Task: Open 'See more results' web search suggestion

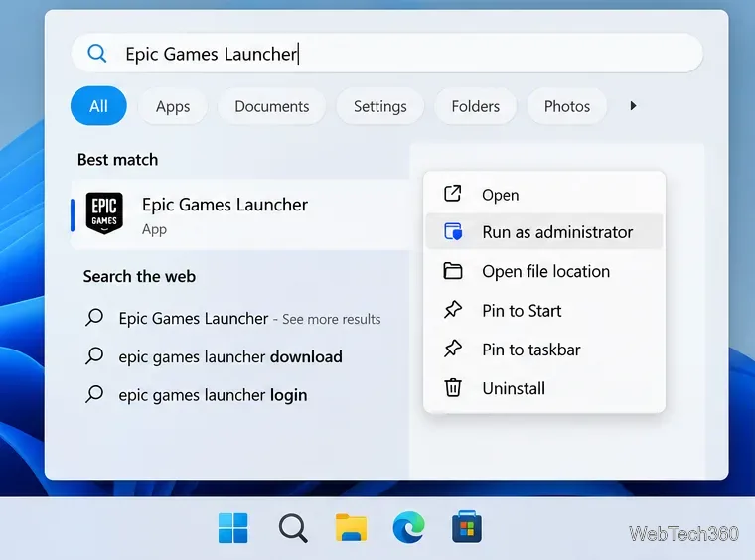Action: pyautogui.click(x=233, y=318)
